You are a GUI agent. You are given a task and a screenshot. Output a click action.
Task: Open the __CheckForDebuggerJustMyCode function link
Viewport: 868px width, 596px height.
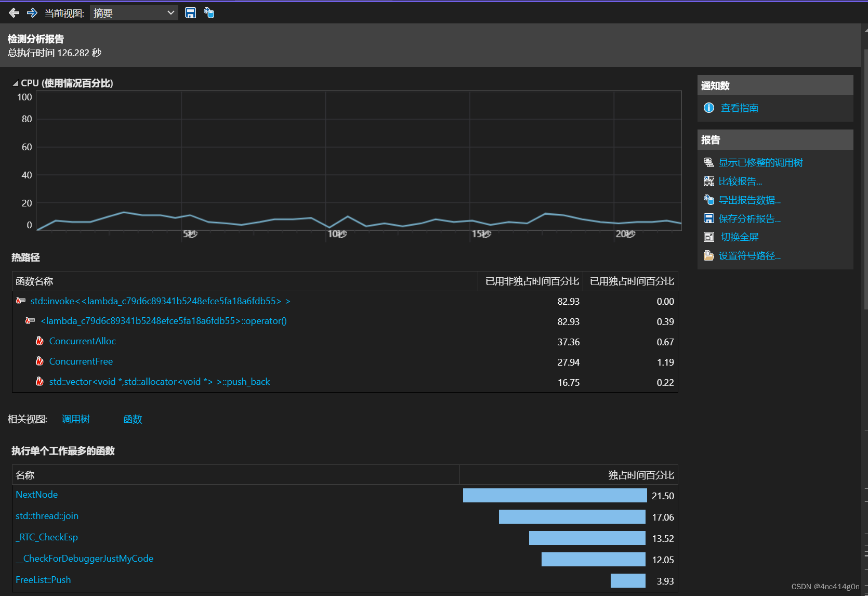[x=84, y=559]
